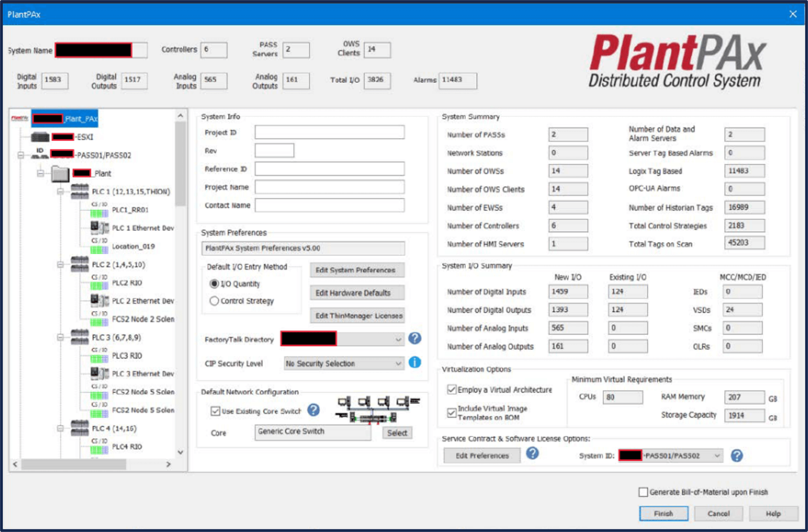This screenshot has height=532, width=808.
Task: Click the help icon beside FactoryTalk Directory
Action: [x=415, y=339]
